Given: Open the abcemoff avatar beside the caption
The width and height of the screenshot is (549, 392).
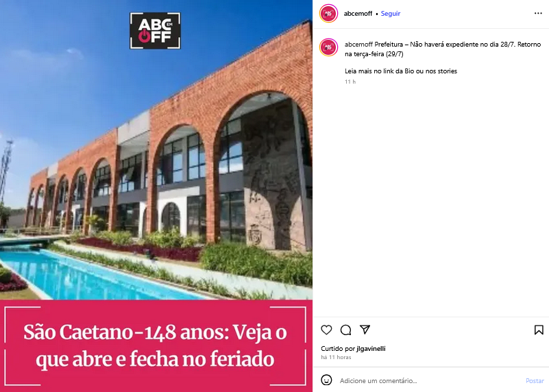Looking at the screenshot, I should click(x=328, y=47).
